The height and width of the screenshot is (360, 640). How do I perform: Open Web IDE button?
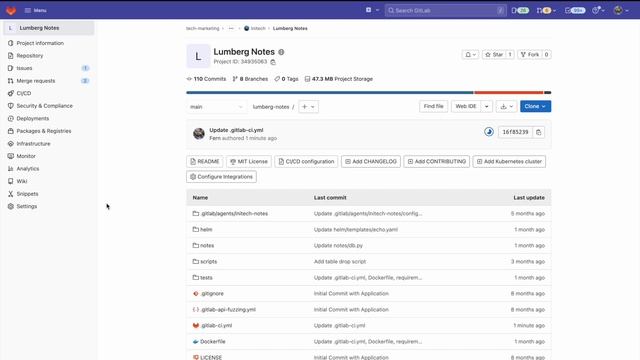click(466, 106)
